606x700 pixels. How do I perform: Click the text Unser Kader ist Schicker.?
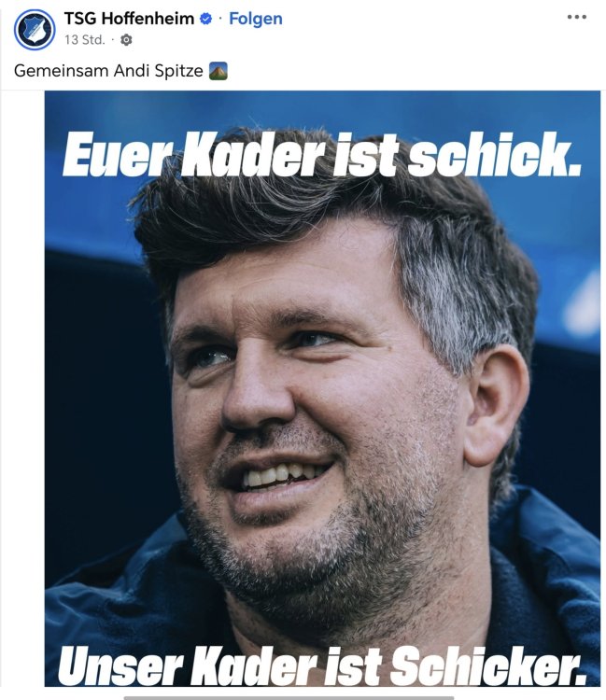pyautogui.click(x=321, y=665)
